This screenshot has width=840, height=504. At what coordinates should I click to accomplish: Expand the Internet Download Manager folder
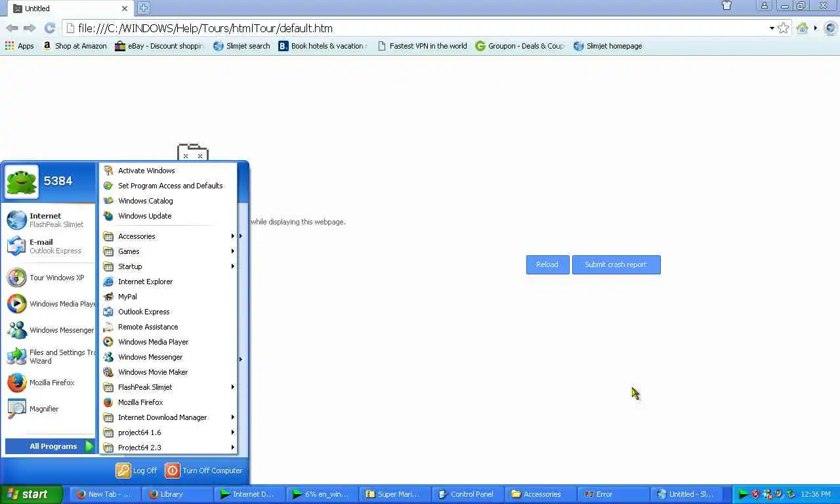(168, 417)
